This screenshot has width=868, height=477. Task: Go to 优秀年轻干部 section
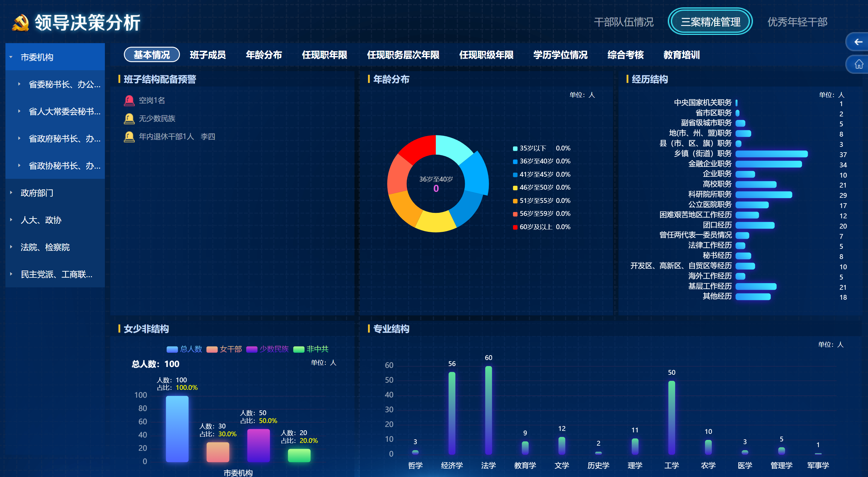(797, 22)
